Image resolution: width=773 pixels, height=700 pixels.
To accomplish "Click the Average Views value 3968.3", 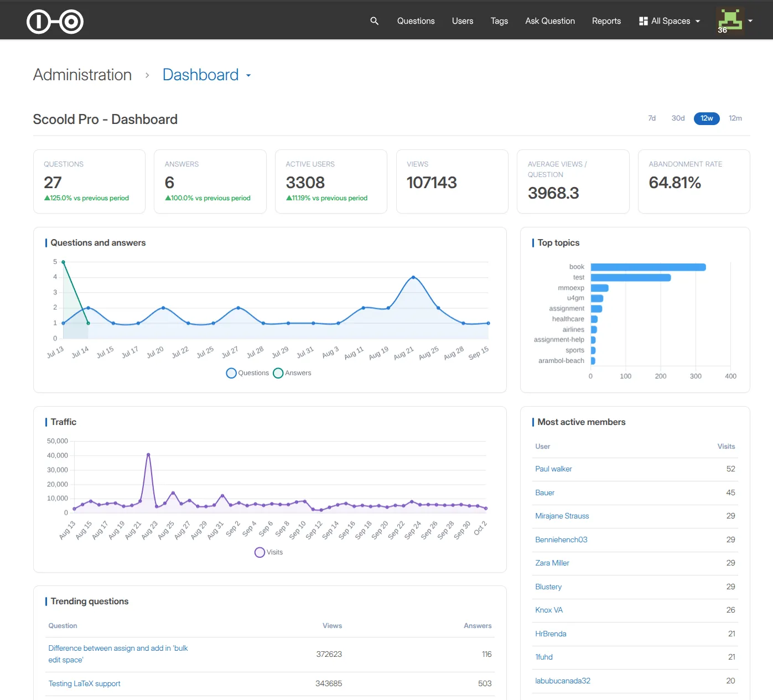I will pyautogui.click(x=553, y=193).
